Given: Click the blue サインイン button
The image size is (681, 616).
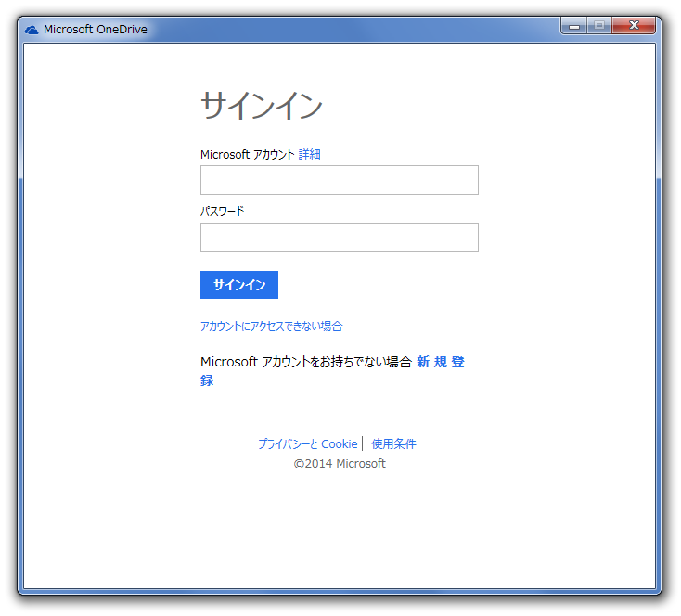Looking at the screenshot, I should click(x=239, y=285).
